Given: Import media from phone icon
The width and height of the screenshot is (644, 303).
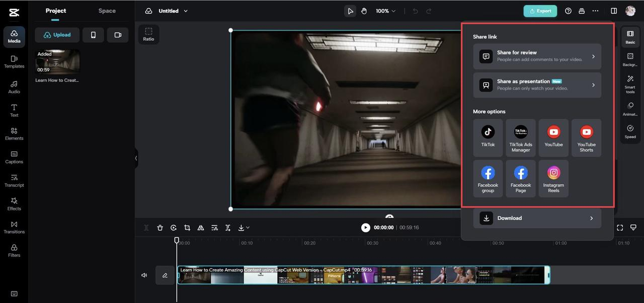Looking at the screenshot, I should click(93, 35).
